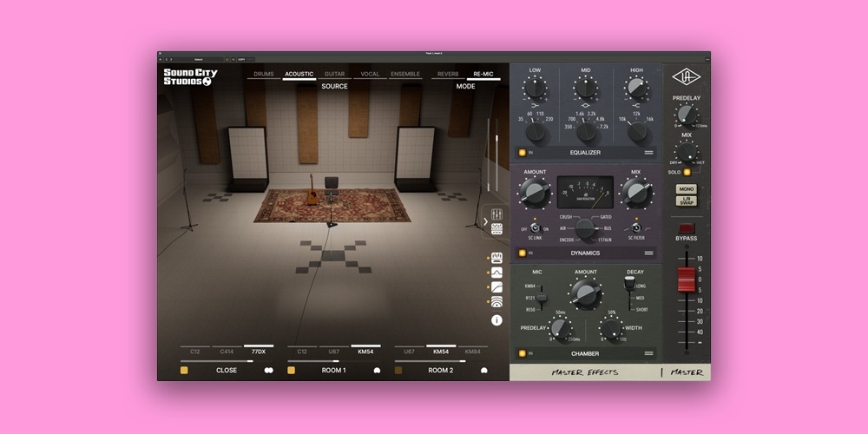This screenshot has height=434, width=868.
Task: Open the Chamber section menu lines
Action: (648, 353)
